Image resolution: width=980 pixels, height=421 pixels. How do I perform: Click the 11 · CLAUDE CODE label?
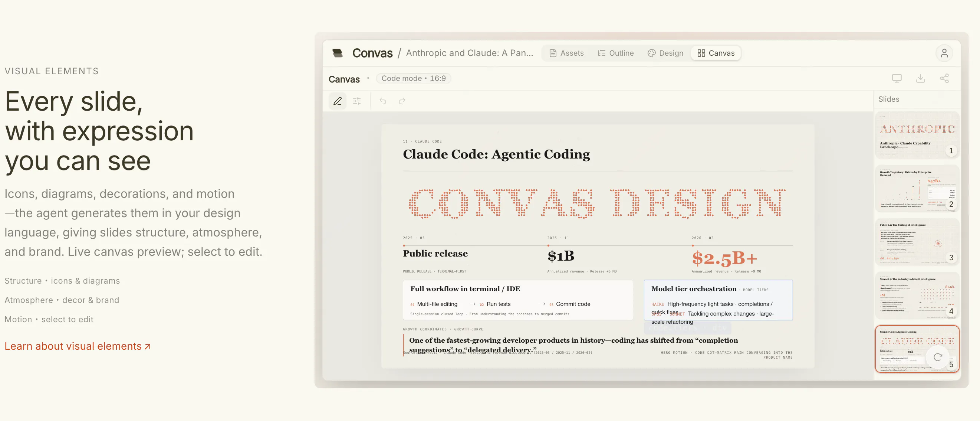(422, 141)
